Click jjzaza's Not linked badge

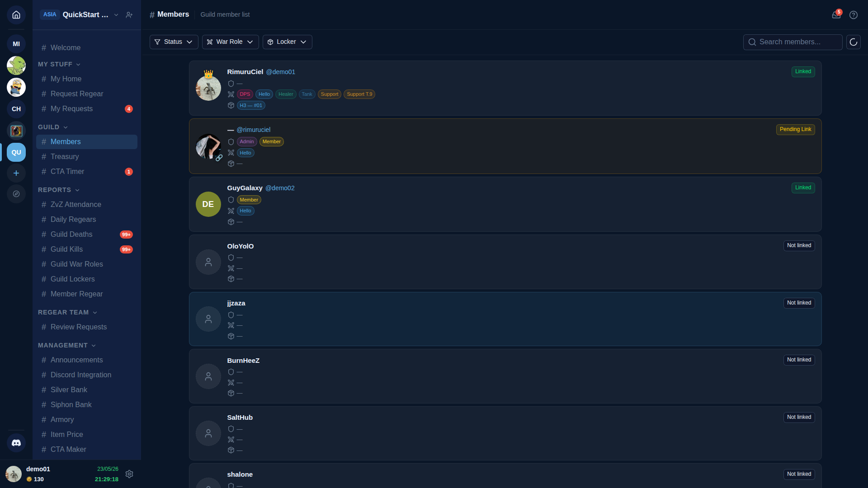799,303
